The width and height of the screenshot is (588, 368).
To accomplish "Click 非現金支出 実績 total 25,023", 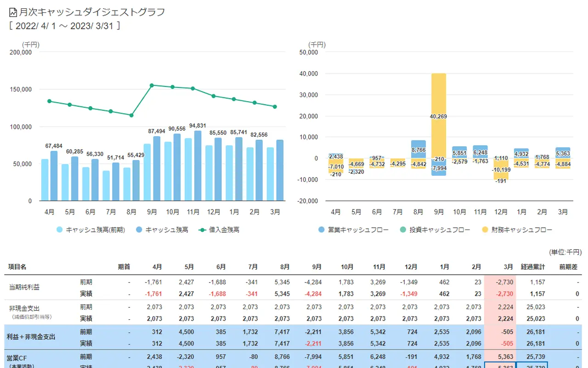I will pos(535,318).
